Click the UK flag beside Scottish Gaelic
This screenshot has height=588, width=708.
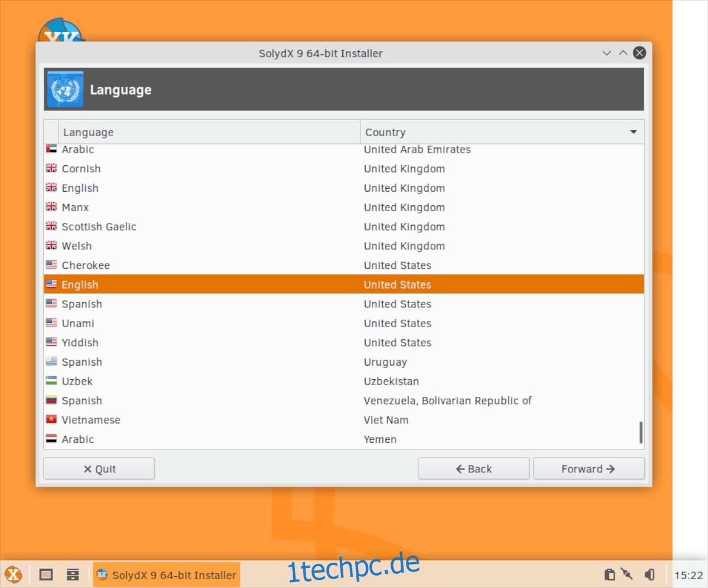(51, 226)
